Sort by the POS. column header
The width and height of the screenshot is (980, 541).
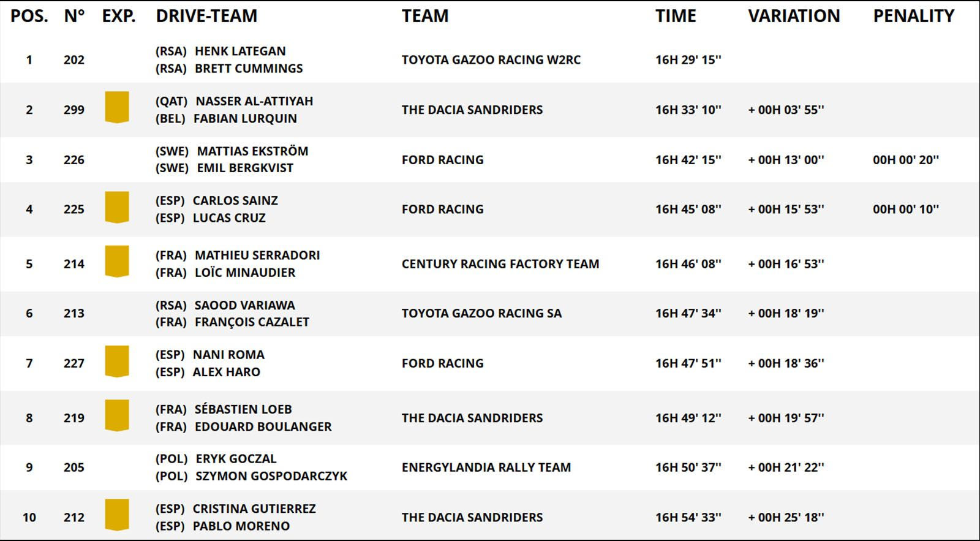click(x=29, y=16)
